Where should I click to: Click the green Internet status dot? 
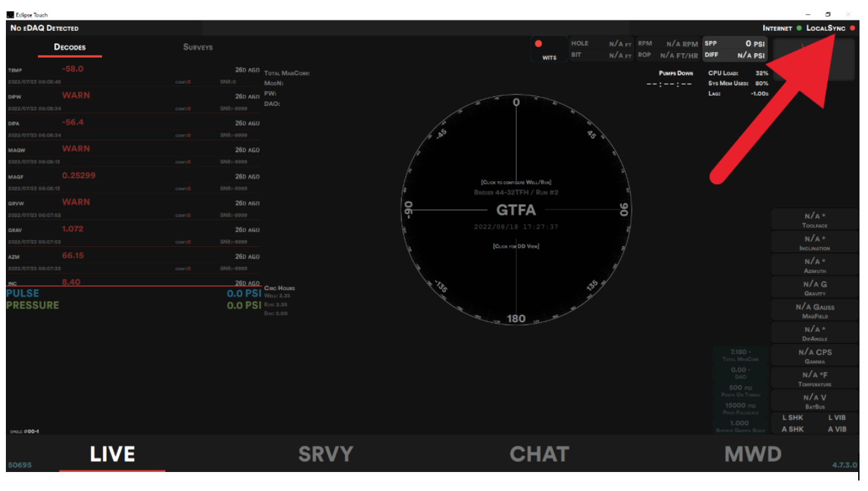799,28
